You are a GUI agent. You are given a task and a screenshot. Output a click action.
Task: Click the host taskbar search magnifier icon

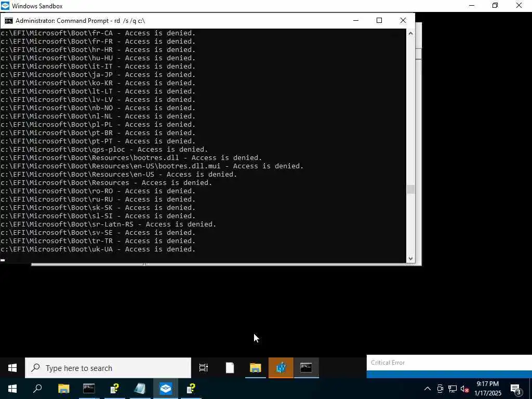coord(37,389)
